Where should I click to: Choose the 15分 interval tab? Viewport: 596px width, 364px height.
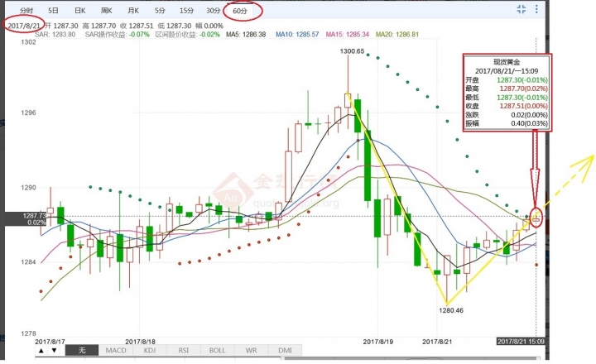pyautogui.click(x=186, y=11)
